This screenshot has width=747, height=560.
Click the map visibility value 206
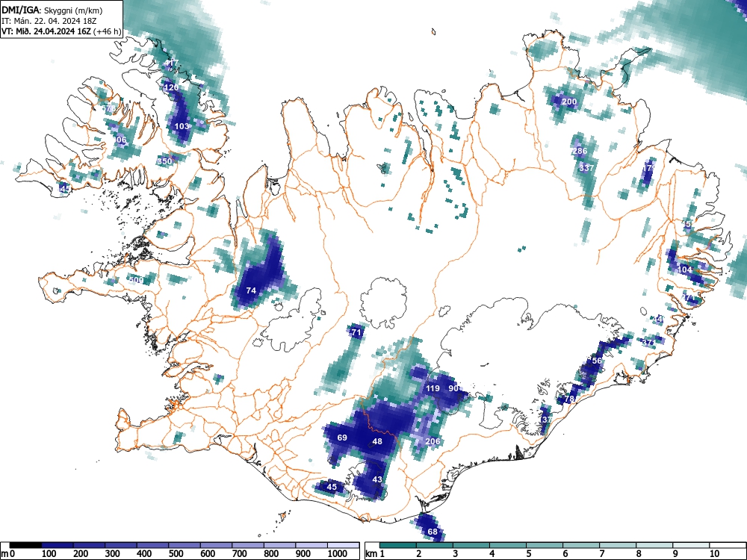[433, 441]
